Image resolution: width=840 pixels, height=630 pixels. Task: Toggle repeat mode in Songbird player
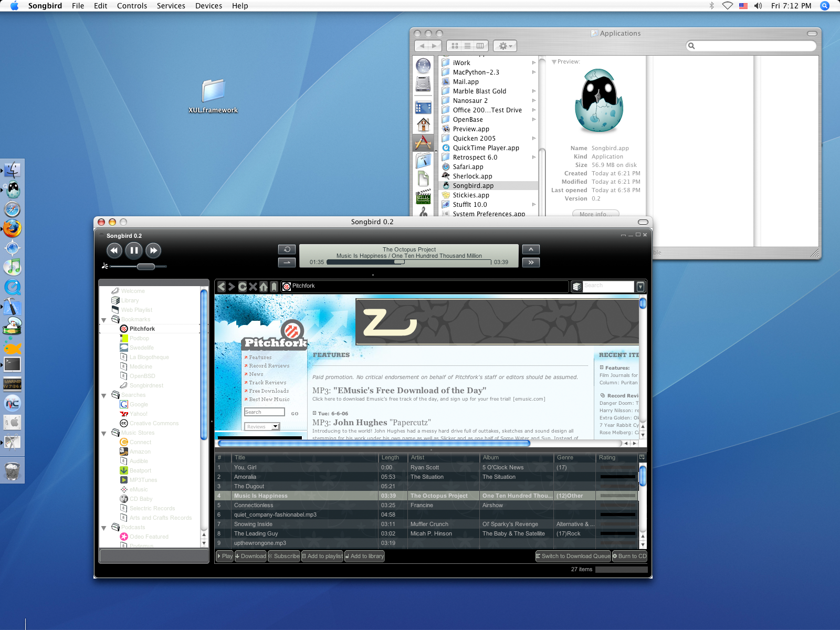click(x=287, y=249)
